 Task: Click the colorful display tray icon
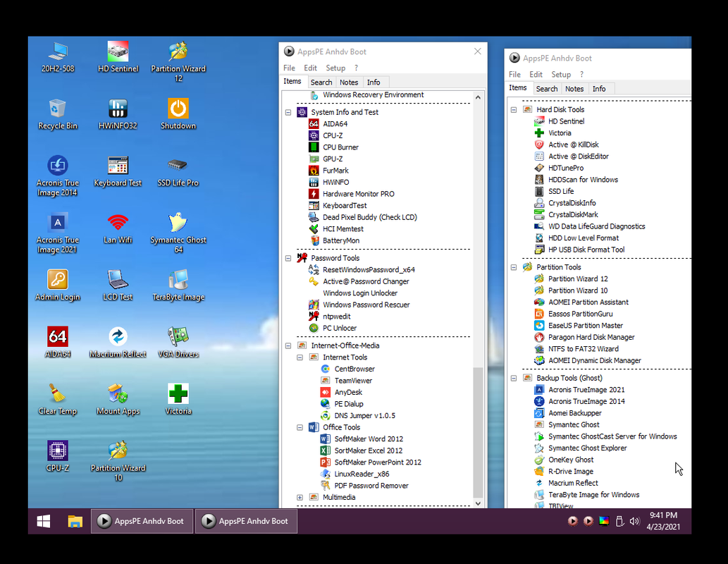(x=603, y=521)
